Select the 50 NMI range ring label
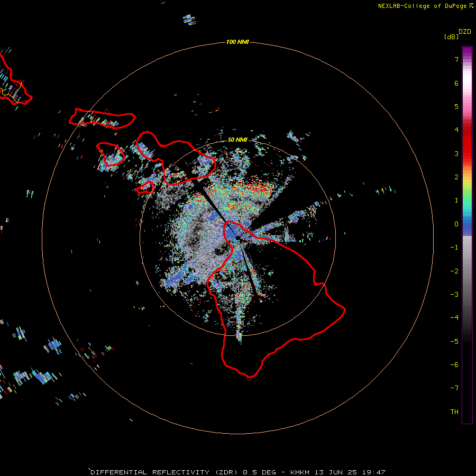 pyautogui.click(x=237, y=140)
